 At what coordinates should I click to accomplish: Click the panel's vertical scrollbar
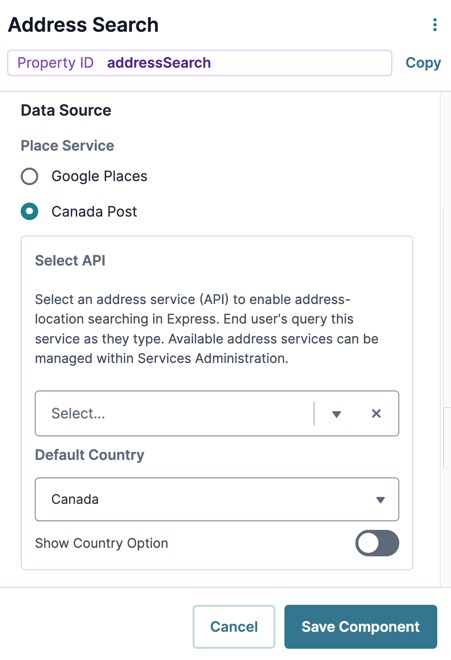pyautogui.click(x=445, y=339)
